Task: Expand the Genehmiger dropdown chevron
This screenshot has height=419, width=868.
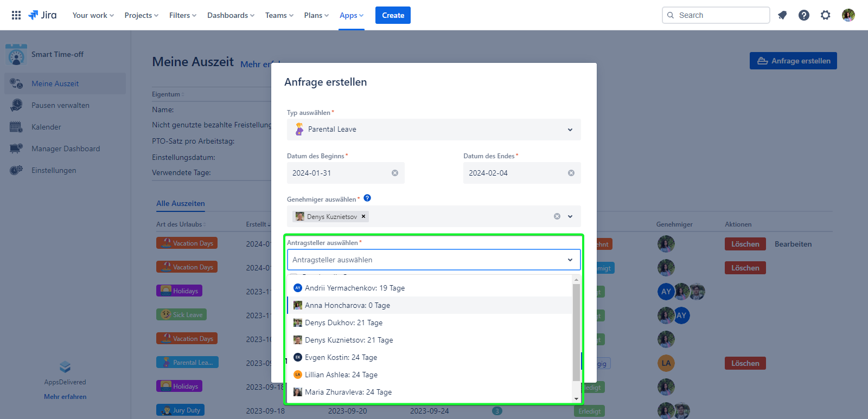Action: 570,216
